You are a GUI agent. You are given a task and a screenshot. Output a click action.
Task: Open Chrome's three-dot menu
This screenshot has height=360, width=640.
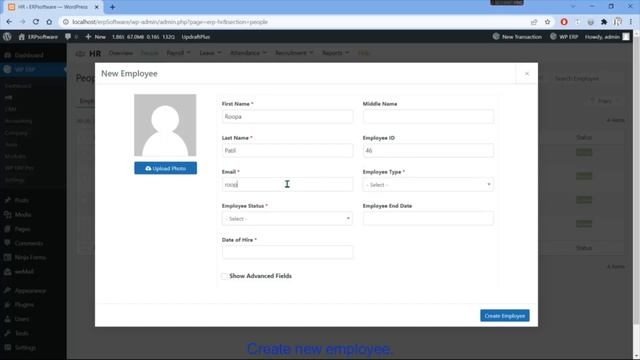pos(631,22)
